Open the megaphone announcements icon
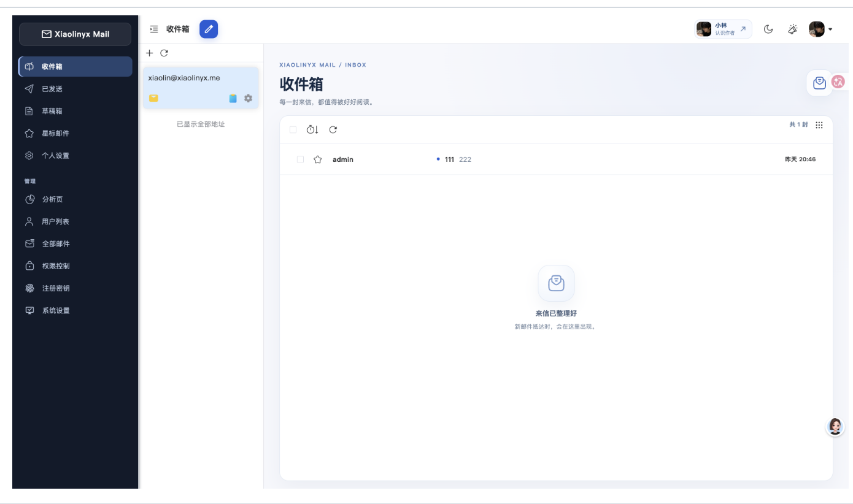The width and height of the screenshot is (853, 504). click(x=793, y=29)
